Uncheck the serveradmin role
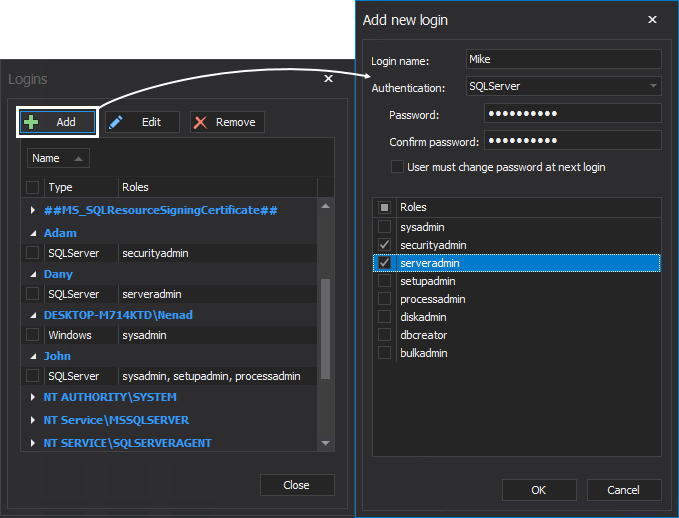Viewport: 679px width, 518px height. 384,263
